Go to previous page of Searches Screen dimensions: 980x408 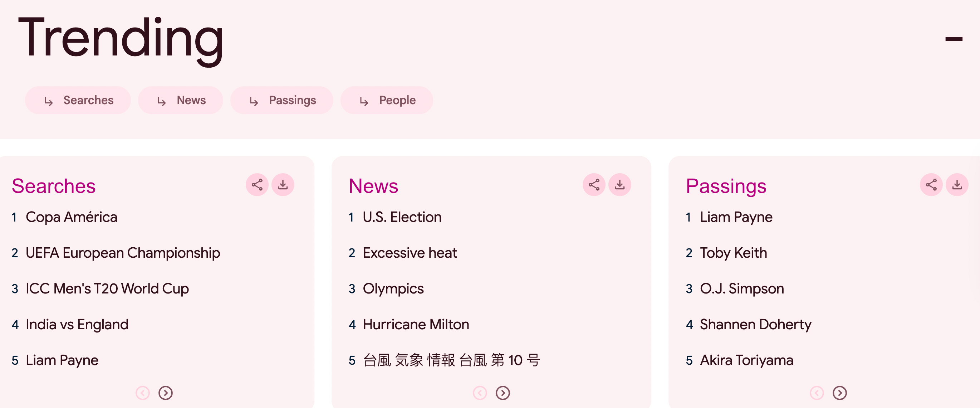point(143,393)
